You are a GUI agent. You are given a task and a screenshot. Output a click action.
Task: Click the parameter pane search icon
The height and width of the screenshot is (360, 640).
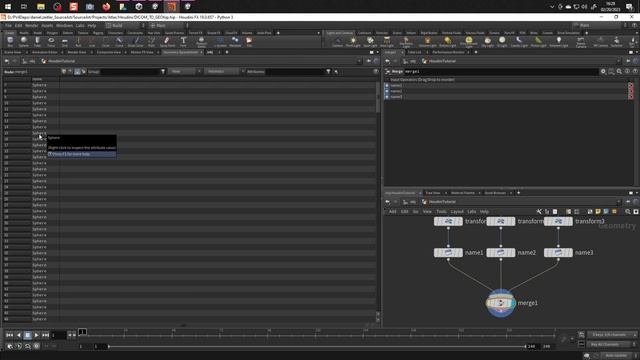point(619,71)
